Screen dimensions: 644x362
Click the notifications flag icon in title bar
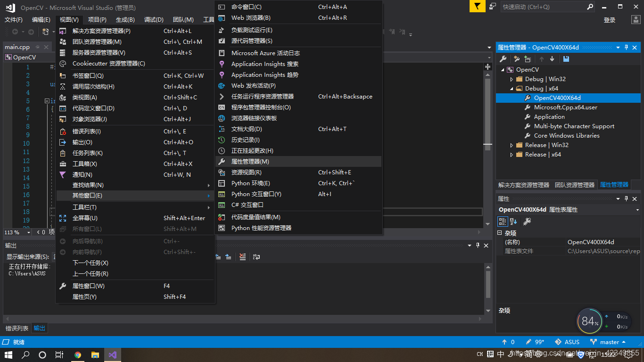[478, 7]
